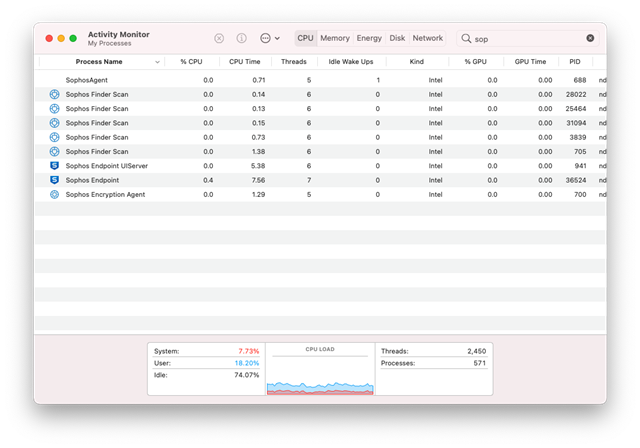Select the 'Sophos Encryption Agent' process name

(x=105, y=194)
